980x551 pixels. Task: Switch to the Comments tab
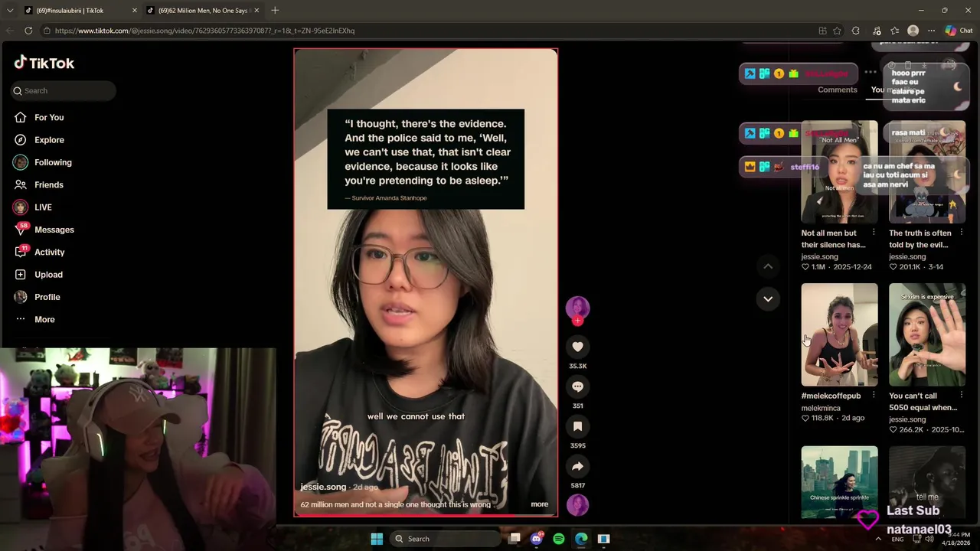coord(837,90)
